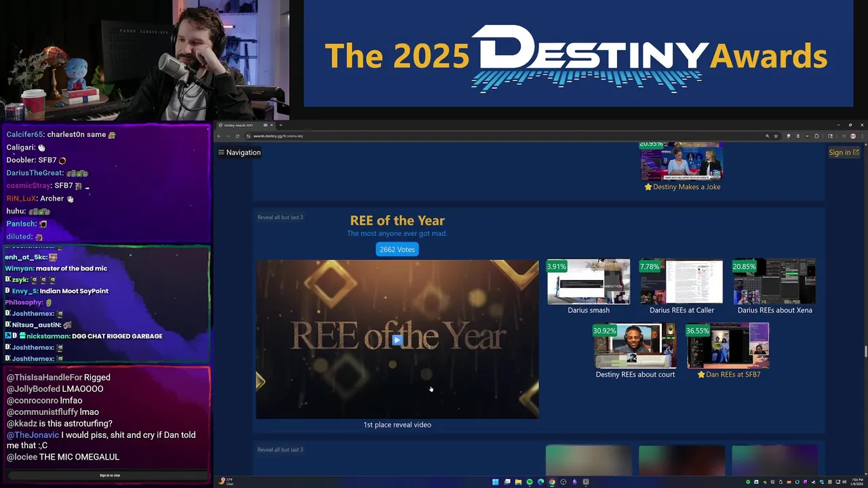868x488 pixels.
Task: Select the Destiny Awards 2025 browser tab
Action: 245,125
